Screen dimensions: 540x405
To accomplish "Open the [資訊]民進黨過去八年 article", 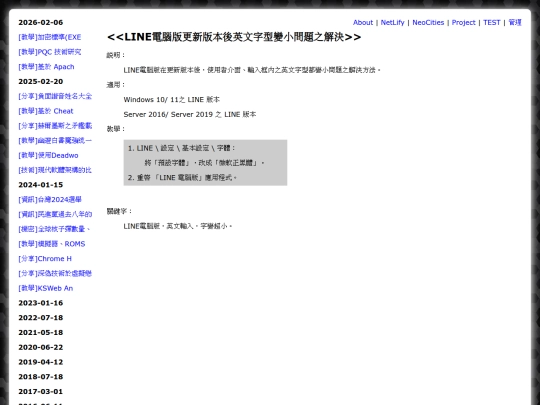I will click(x=55, y=215).
